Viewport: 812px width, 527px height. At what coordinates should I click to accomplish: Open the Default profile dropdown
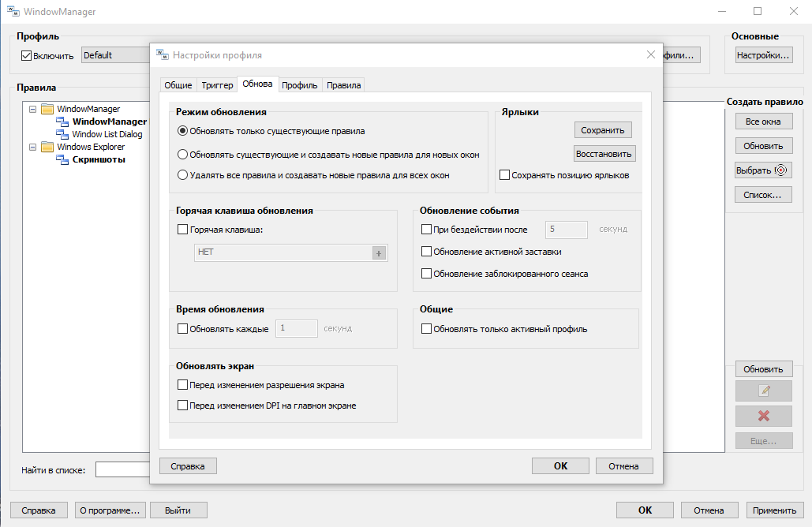click(x=115, y=55)
